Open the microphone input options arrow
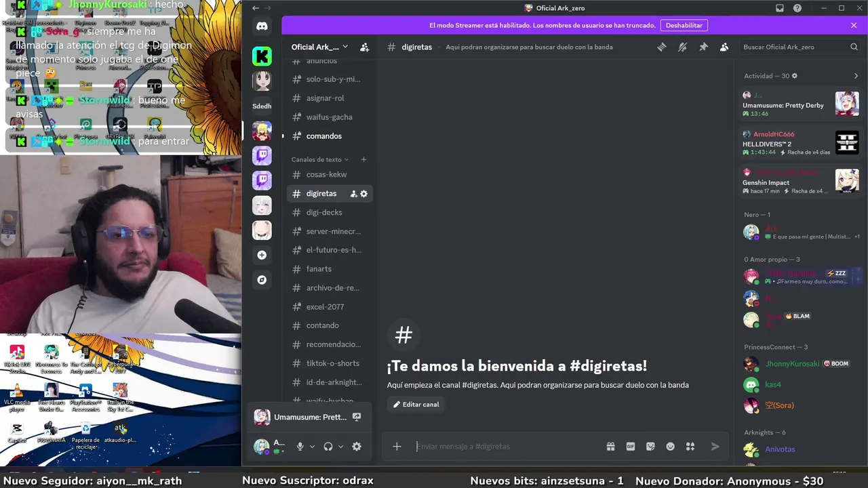 coord(312,447)
